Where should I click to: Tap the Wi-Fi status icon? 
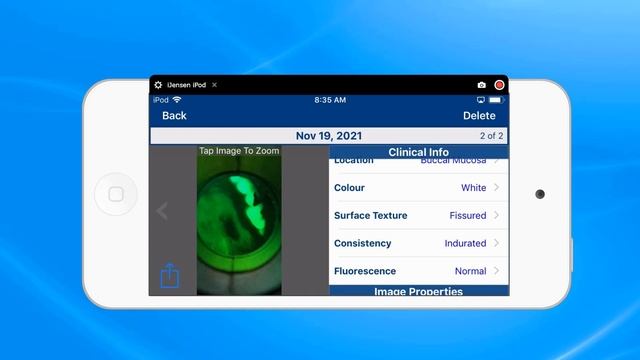point(177,100)
